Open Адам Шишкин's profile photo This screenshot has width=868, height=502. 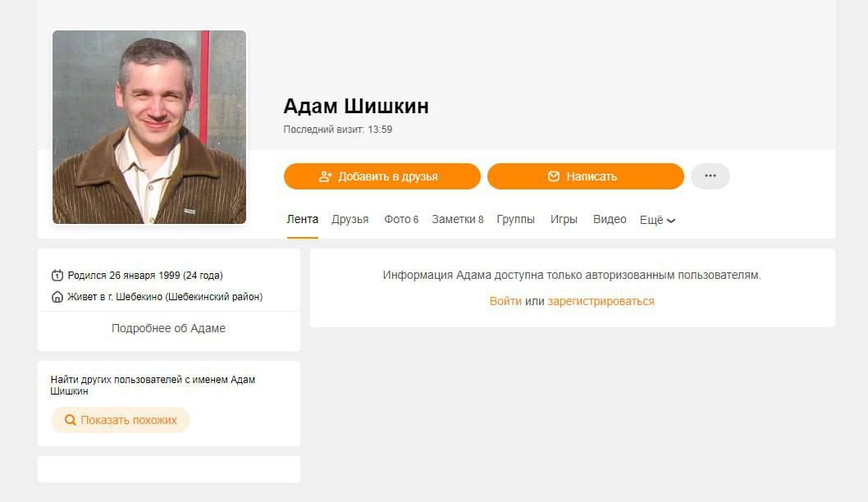click(149, 127)
